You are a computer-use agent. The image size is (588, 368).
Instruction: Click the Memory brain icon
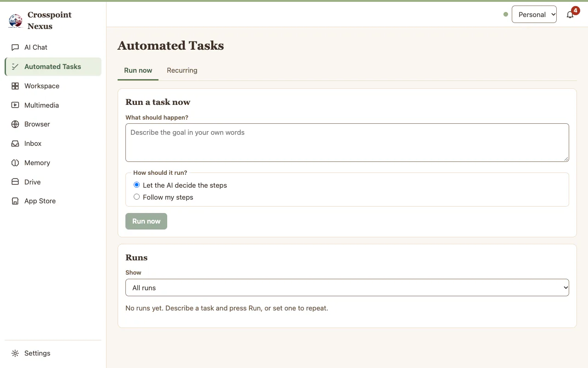15,163
